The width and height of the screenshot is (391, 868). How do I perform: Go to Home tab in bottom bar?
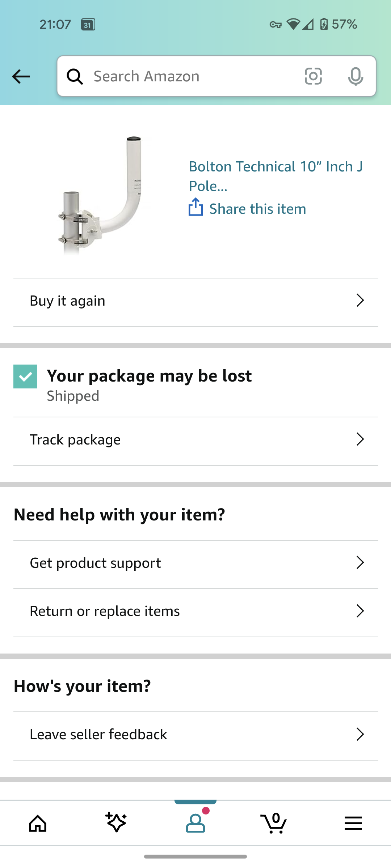click(x=38, y=823)
